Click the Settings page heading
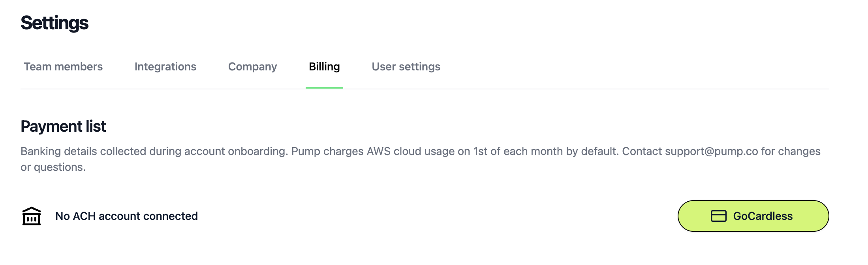Screen dimensions: 868x265 54,23
